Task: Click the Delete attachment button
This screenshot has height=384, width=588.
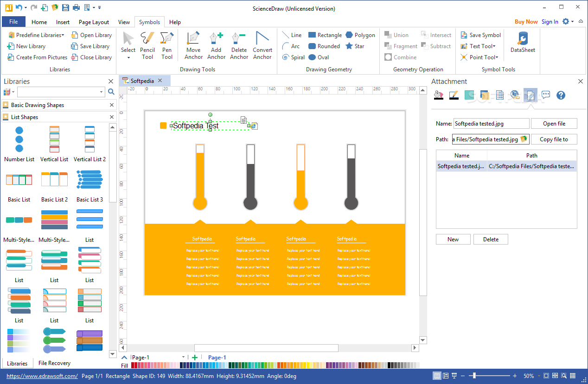Action: point(491,239)
